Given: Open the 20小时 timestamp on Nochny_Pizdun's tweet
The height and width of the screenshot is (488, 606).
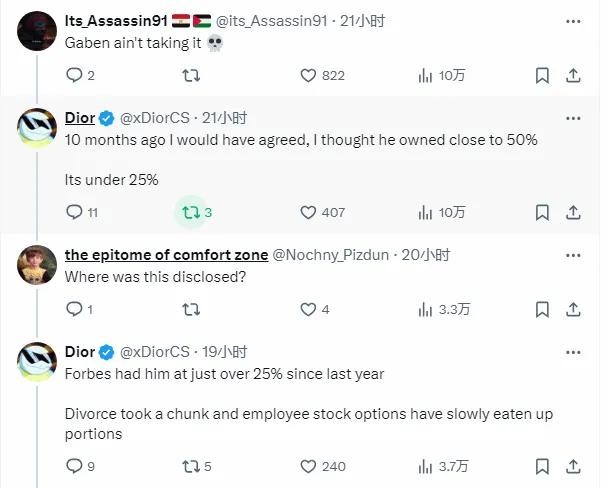Looking at the screenshot, I should coord(428,255).
